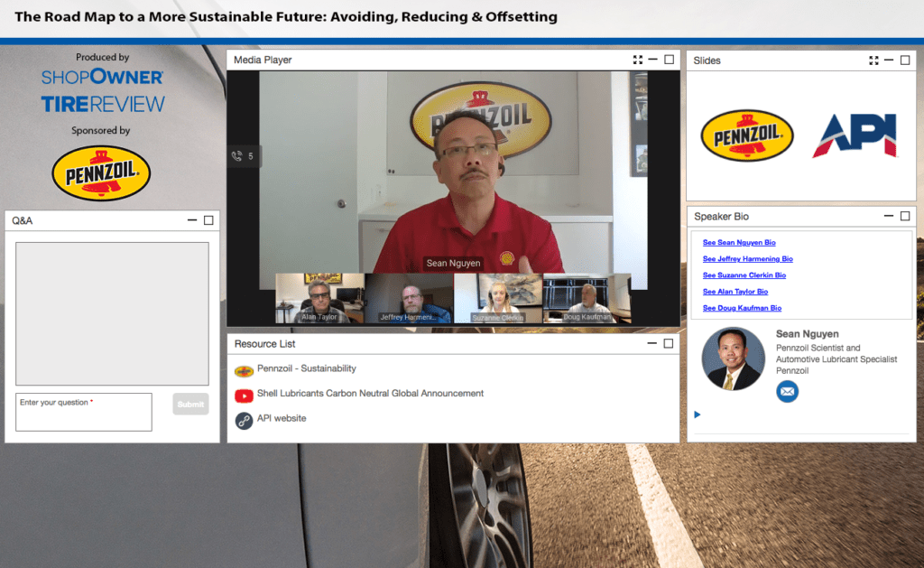Click the phone call-in icon

coord(237,156)
